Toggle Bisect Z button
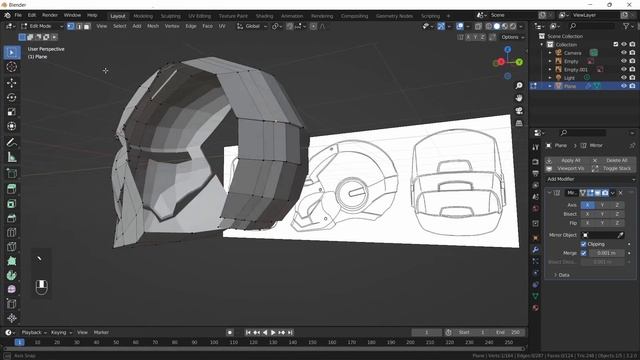The image size is (640, 360). 617,214
